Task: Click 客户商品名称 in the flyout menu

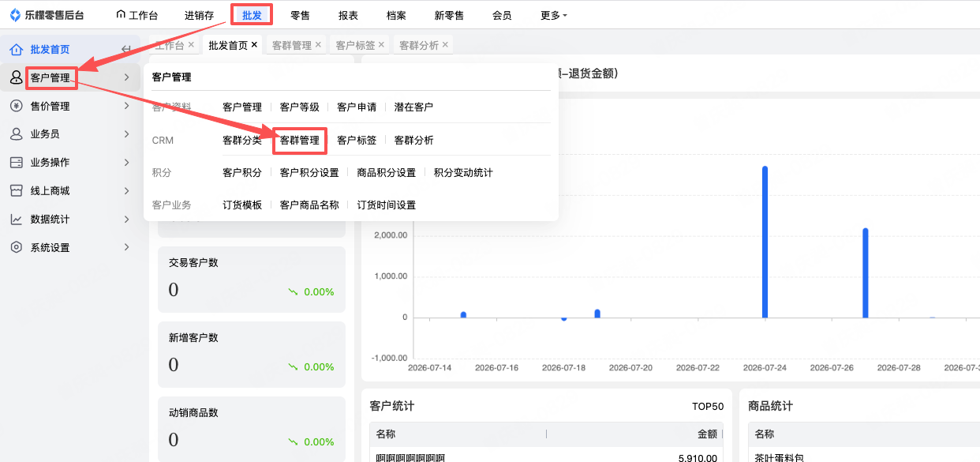Action: pyautogui.click(x=309, y=205)
